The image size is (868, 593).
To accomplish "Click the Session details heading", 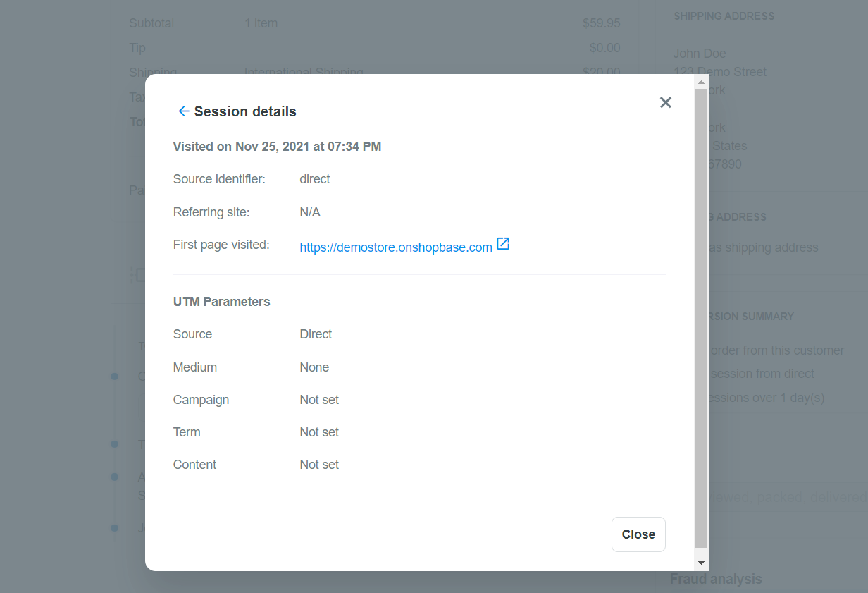I will pyautogui.click(x=245, y=111).
